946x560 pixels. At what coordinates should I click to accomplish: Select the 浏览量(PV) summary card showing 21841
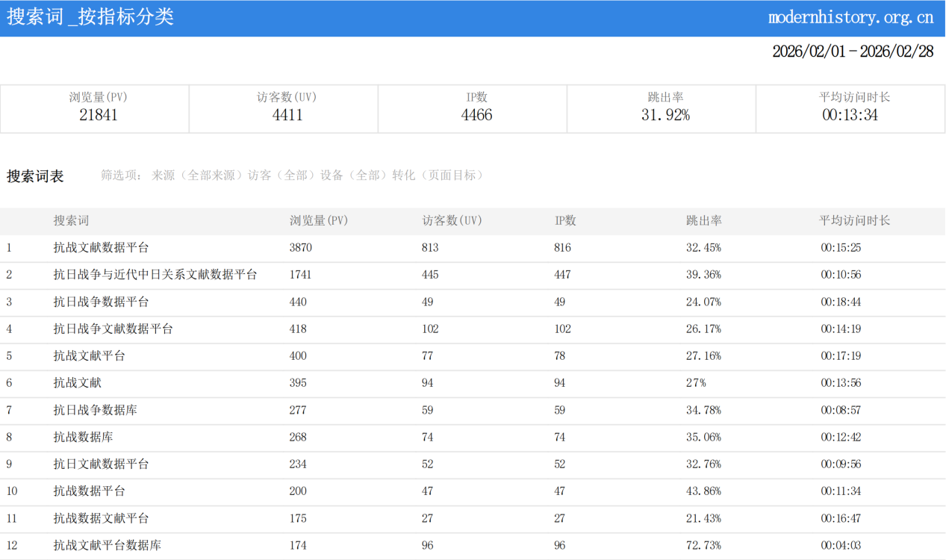click(98, 108)
